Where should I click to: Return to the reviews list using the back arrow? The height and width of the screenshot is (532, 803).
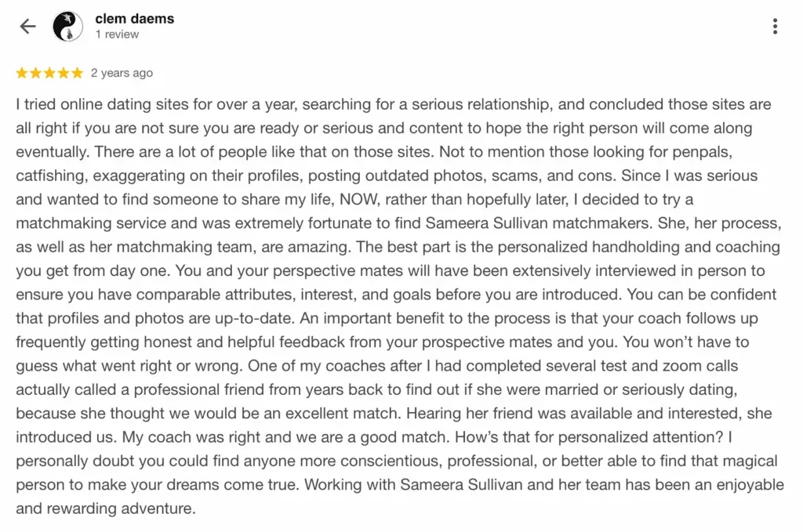click(27, 26)
